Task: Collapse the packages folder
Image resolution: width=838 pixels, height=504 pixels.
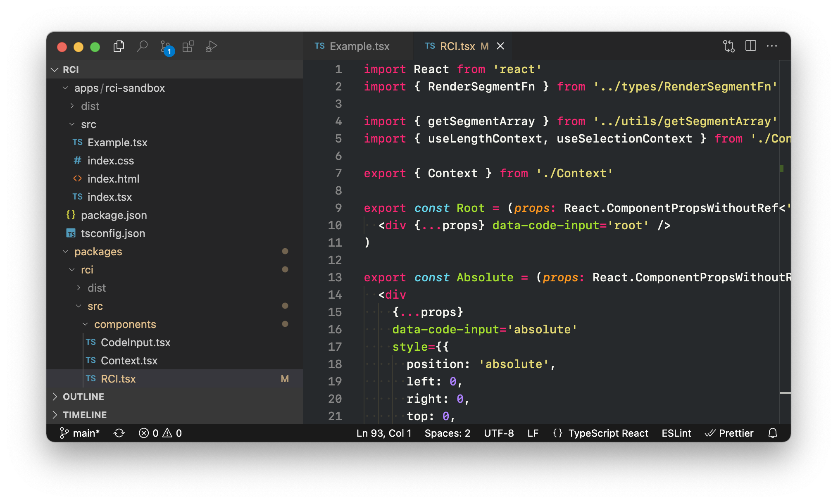Action: tap(98, 252)
